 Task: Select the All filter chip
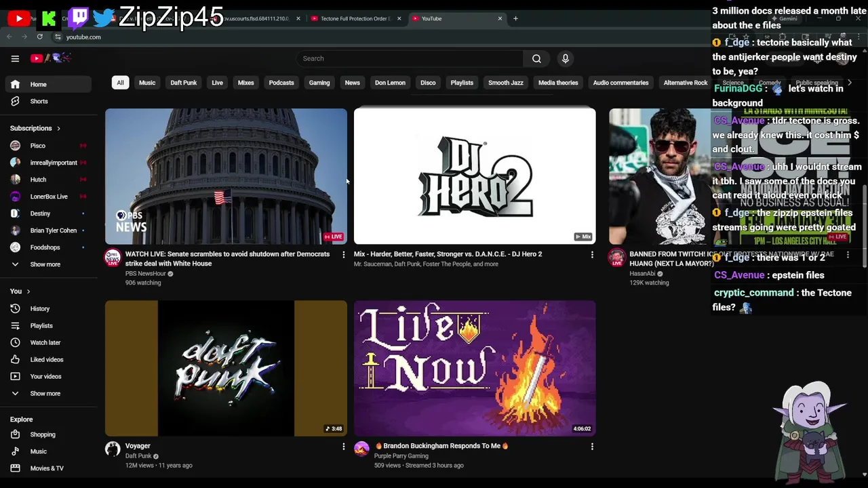[x=120, y=83]
